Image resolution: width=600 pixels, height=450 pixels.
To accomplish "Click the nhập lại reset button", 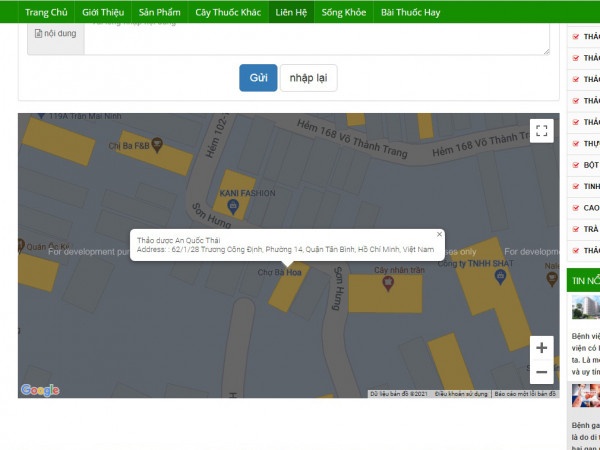I will tap(308, 78).
